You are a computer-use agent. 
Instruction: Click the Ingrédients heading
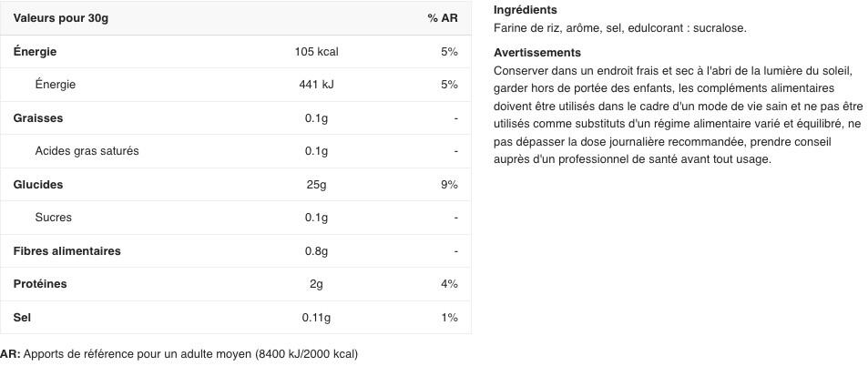(525, 10)
